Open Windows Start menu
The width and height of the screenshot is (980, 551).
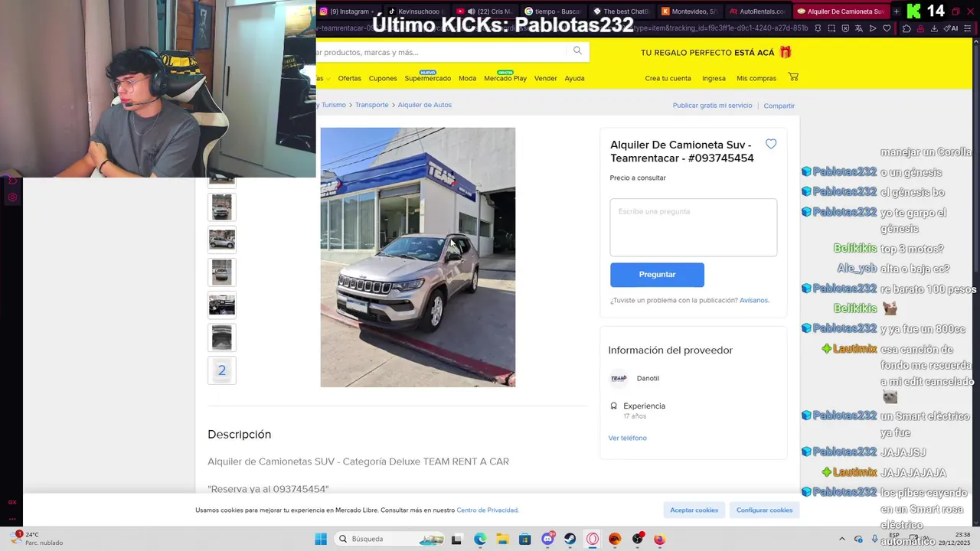[321, 539]
